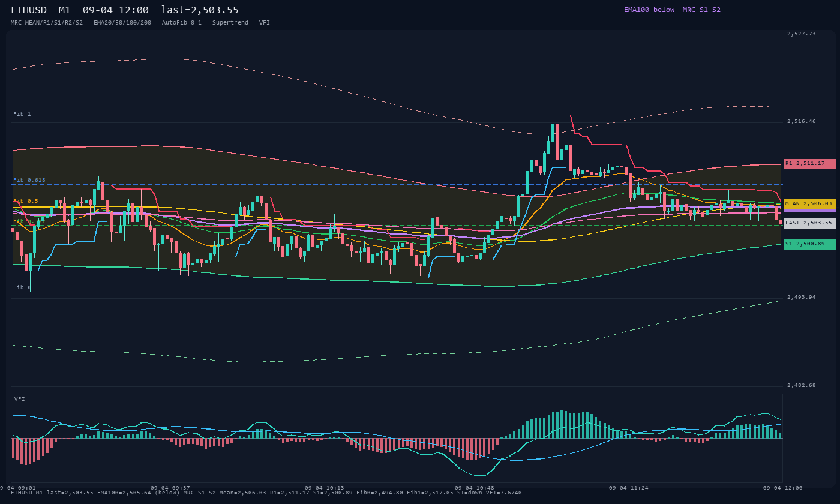Viewport: 840px width, 504px height.
Task: Click the MRC MEAN/R1/S1/R2/S2 legend entry
Action: [x=47, y=22]
